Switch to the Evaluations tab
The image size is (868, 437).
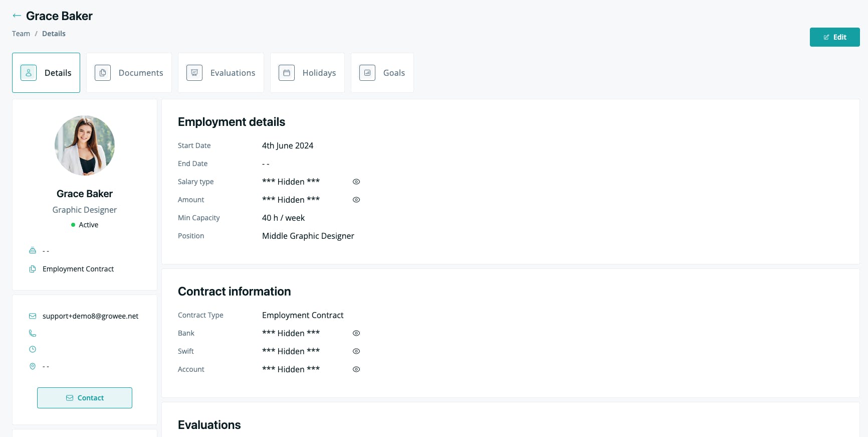click(x=221, y=73)
